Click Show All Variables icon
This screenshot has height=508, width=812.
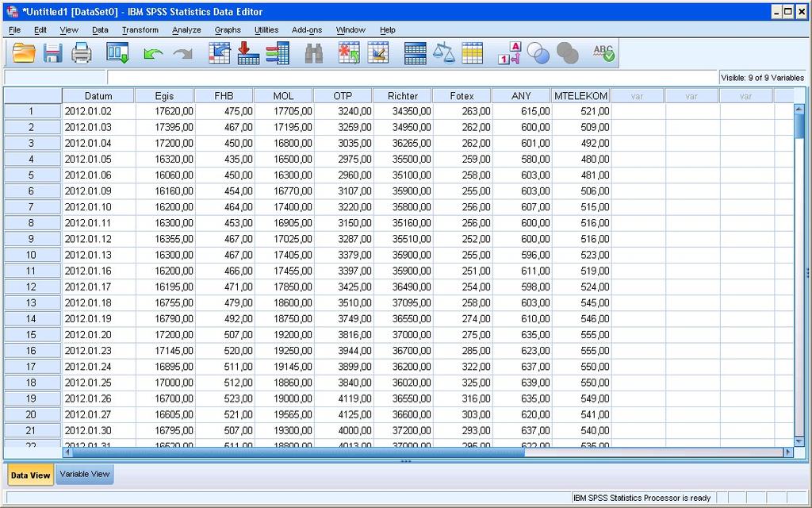(568, 53)
